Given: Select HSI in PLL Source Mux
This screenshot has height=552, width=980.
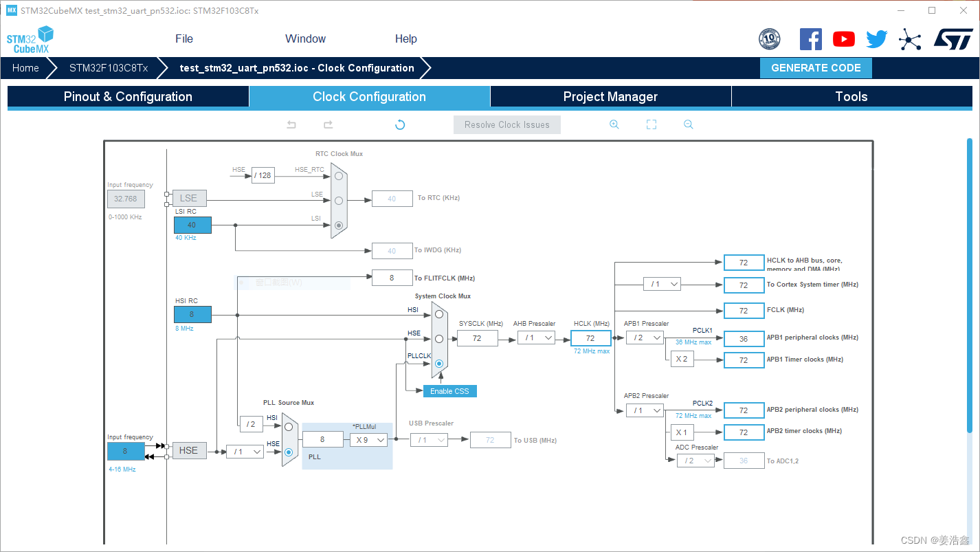Looking at the screenshot, I should coord(289,427).
